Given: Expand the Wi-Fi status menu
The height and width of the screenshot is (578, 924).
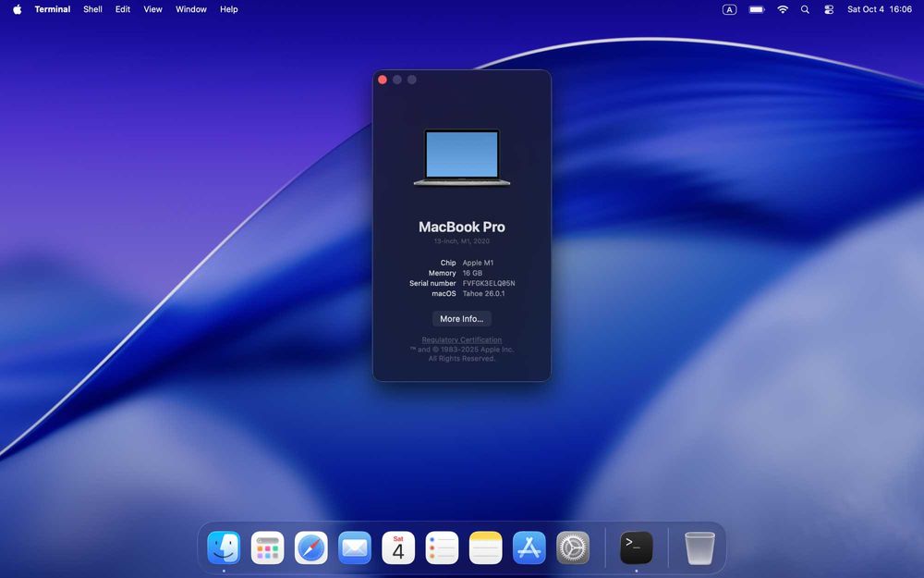Looking at the screenshot, I should point(783,9).
